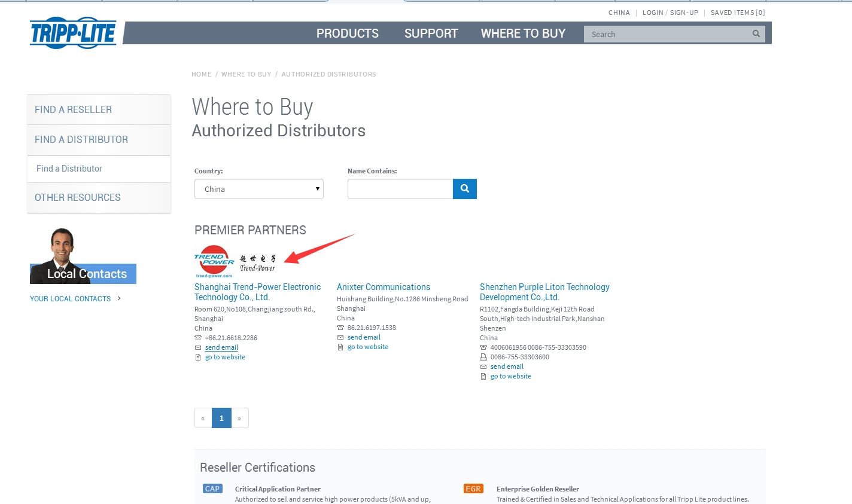The height and width of the screenshot is (504, 852).
Task: Click the EGR certification badge
Action: click(x=473, y=488)
